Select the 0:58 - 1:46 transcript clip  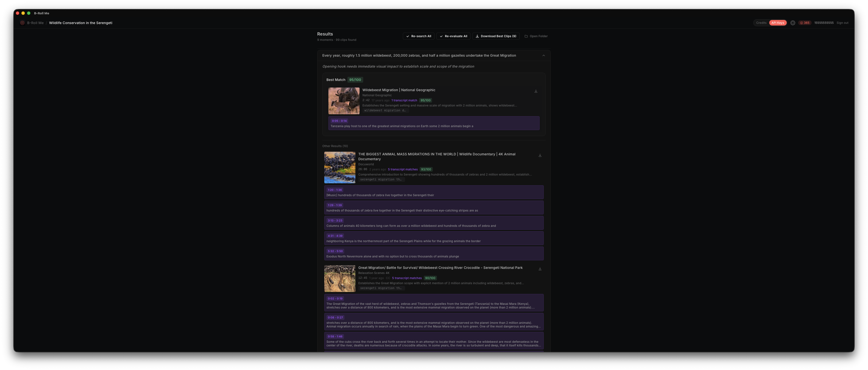434,341
